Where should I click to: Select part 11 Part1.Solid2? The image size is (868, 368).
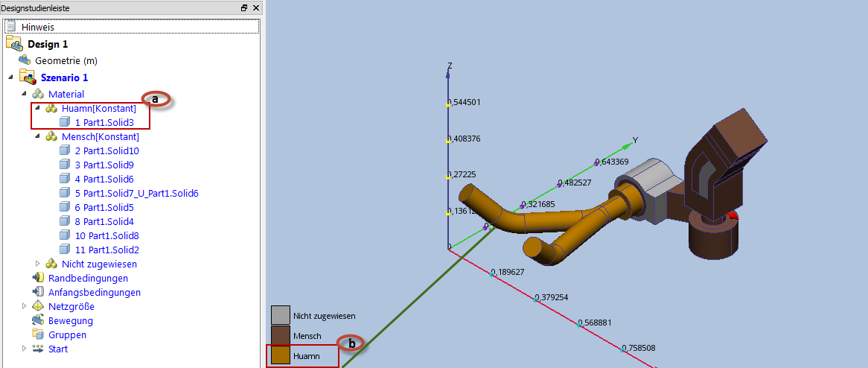[x=107, y=250]
